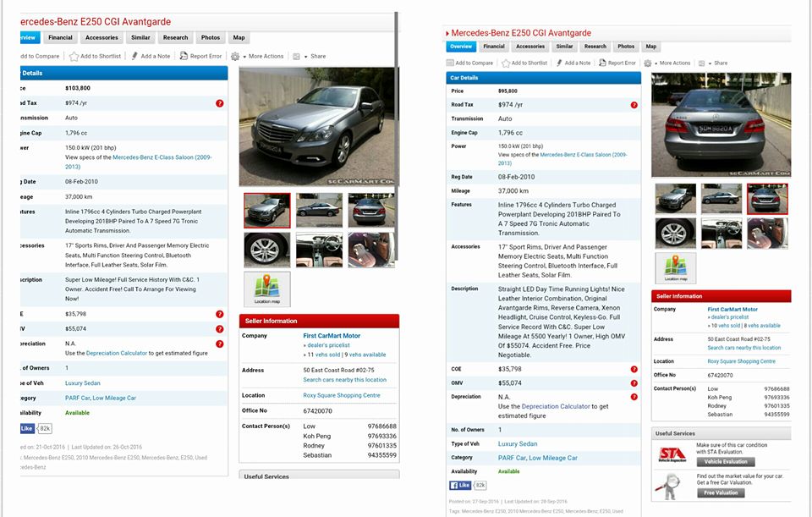
Task: Select Photos tab in $95,800 listing
Action: (x=626, y=47)
